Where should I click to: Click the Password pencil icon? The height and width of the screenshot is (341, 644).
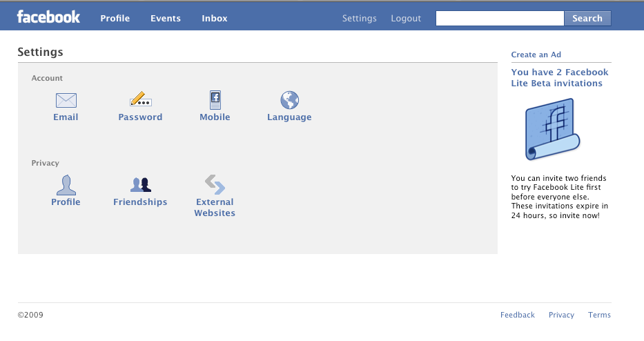pos(140,99)
